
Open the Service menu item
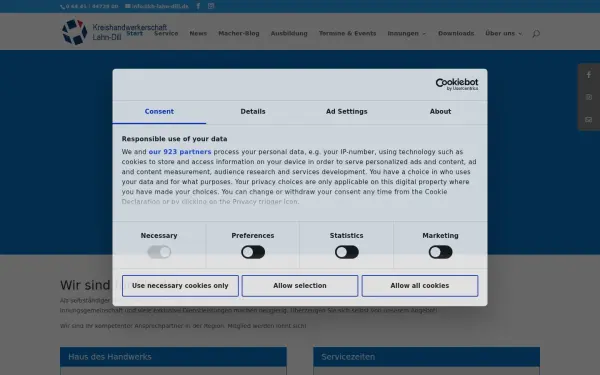tap(166, 34)
